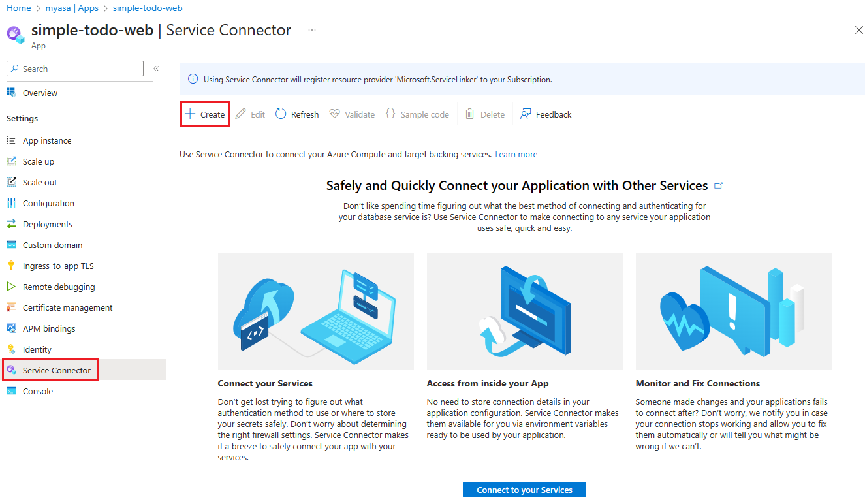Click the Connect your Services illustration
865x504 pixels.
(x=316, y=311)
